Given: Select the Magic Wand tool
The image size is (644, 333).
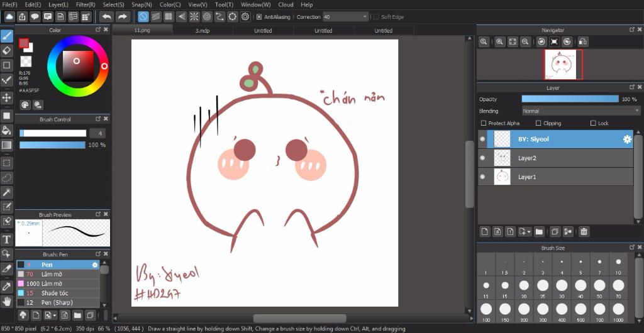Looking at the screenshot, I should tap(6, 192).
